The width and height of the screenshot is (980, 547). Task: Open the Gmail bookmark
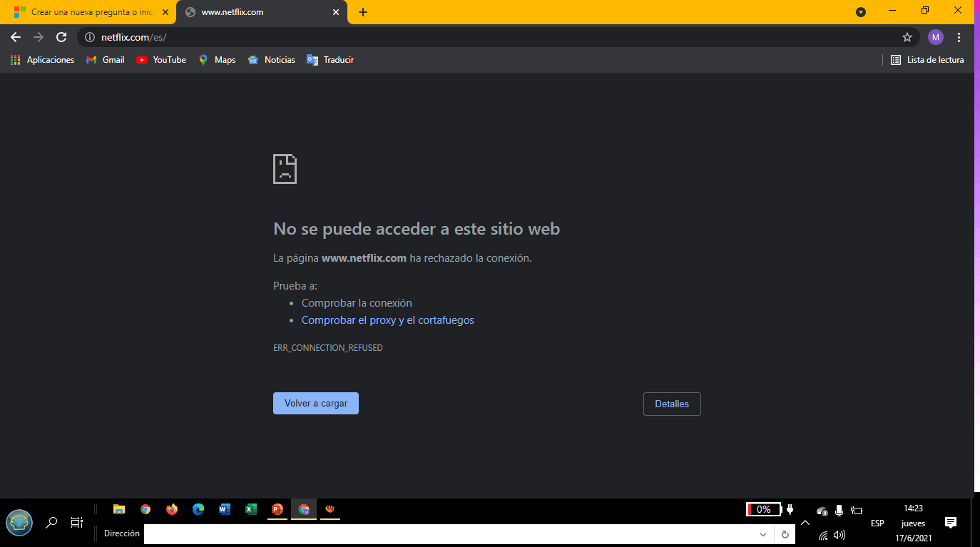coord(105,60)
